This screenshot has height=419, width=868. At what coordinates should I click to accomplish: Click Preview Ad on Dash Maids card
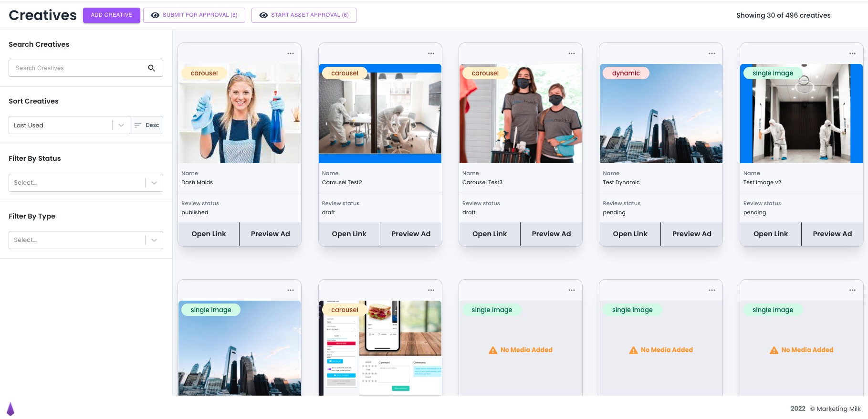tap(270, 234)
